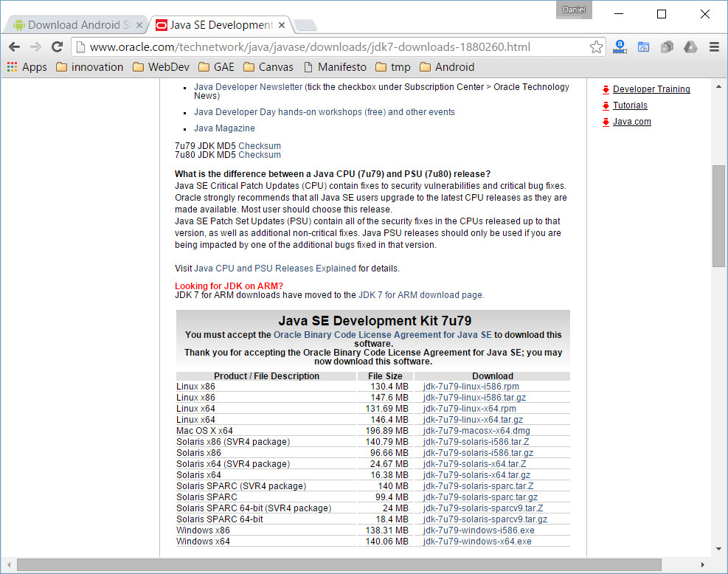
Task: Download jdk-7u79-solaris-sparc.tar.Z
Action: pyautogui.click(x=478, y=486)
